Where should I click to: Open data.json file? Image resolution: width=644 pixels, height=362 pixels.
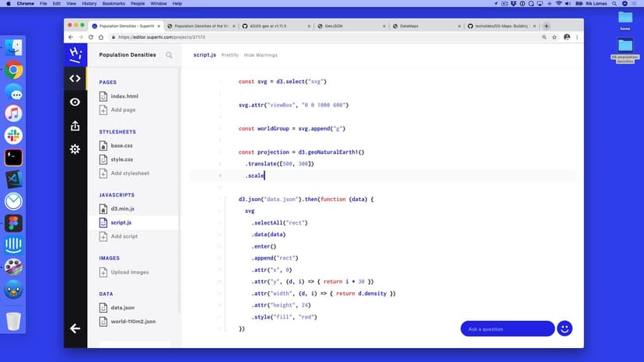pos(122,308)
